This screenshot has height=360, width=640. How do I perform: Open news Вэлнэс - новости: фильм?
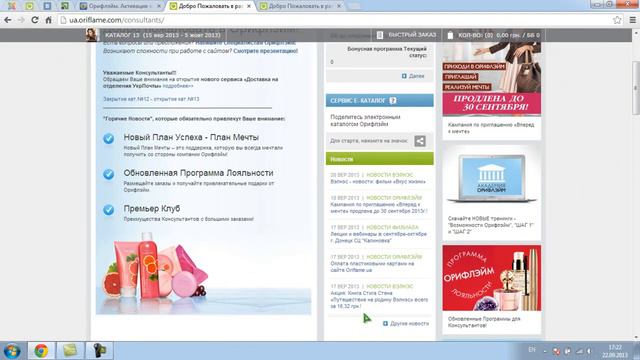pyautogui.click(x=378, y=181)
